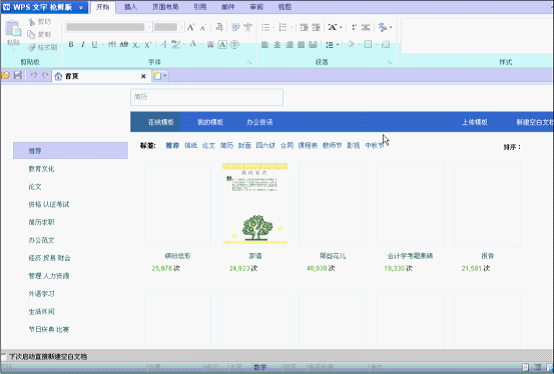This screenshot has width=554, height=374.
Task: Open the 我的模板 tab
Action: 210,122
